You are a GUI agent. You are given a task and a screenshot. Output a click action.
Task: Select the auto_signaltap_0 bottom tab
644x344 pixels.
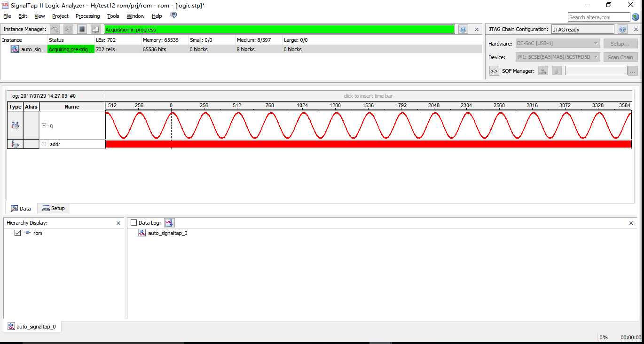(32, 327)
